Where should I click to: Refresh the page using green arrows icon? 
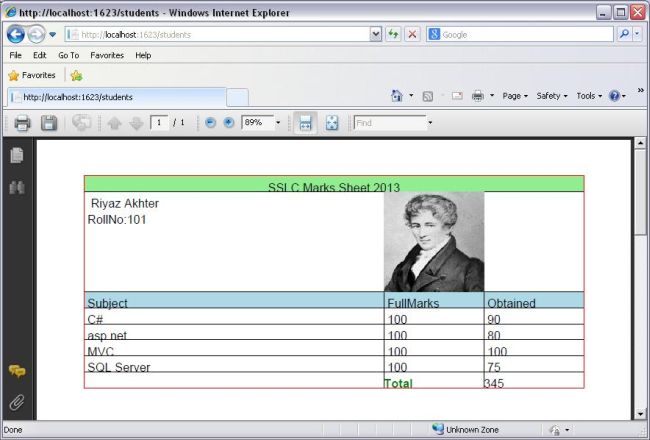click(x=393, y=34)
